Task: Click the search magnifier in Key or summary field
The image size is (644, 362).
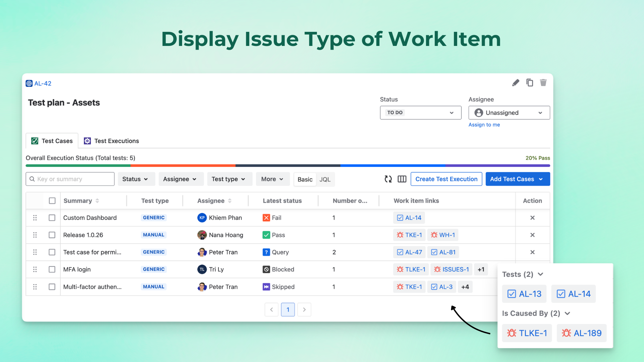Action: tap(32, 179)
